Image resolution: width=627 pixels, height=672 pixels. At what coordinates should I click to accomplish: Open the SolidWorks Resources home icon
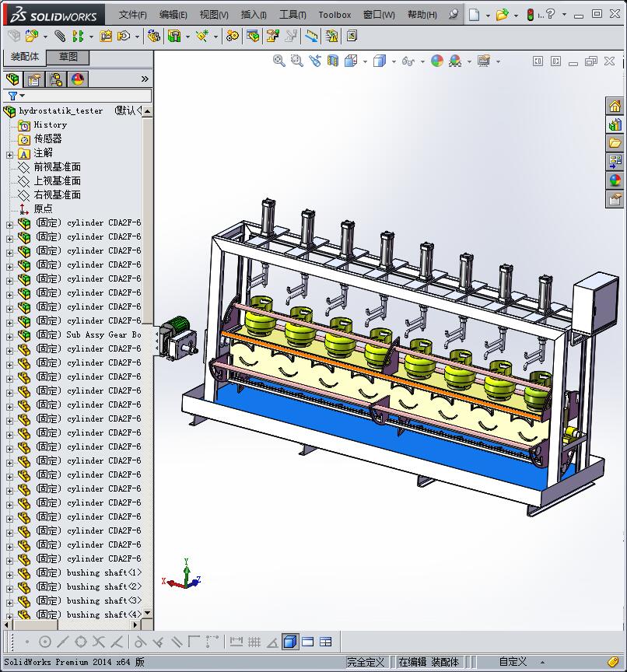coord(615,106)
